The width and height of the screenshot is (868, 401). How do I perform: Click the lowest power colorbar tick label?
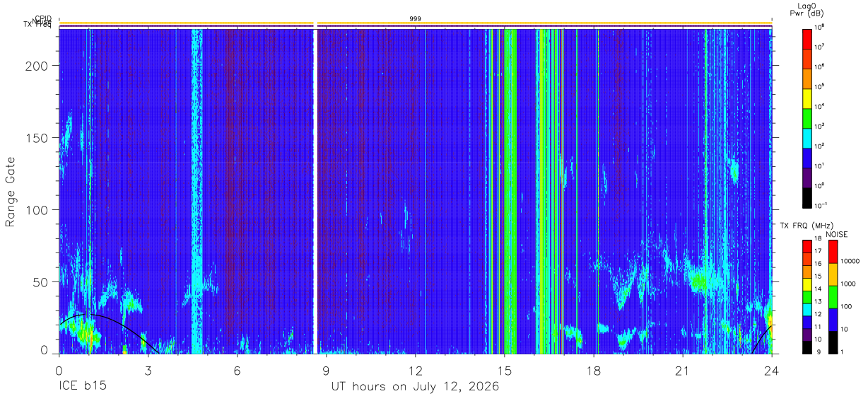821,205
